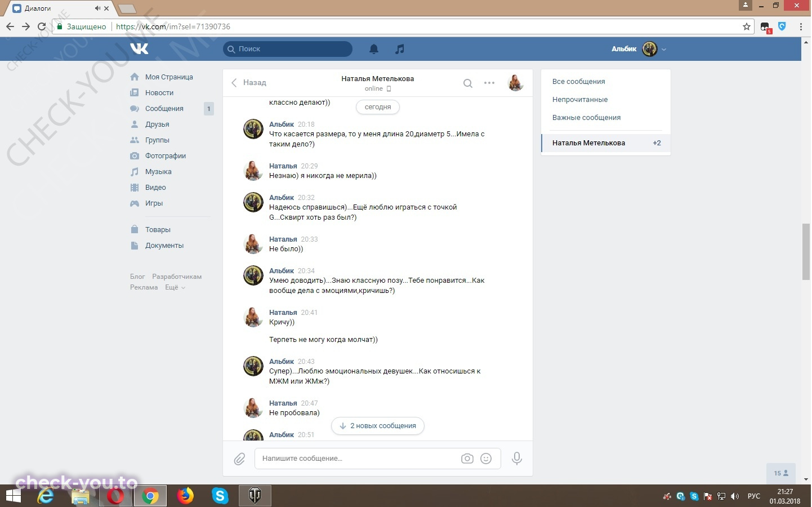Close the Диалоги browser tab

pos(106,8)
